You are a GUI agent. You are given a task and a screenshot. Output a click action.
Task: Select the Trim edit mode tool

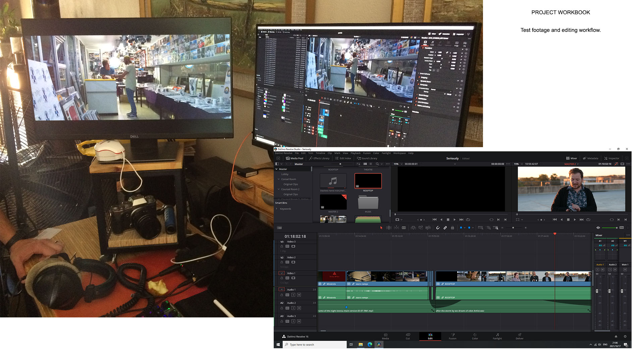tap(389, 228)
